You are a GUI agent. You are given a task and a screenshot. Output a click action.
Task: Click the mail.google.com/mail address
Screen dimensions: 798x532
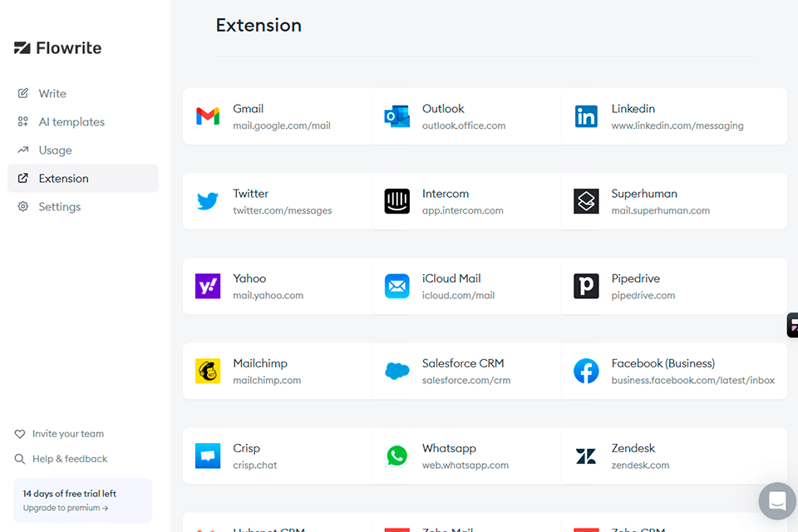282,126
